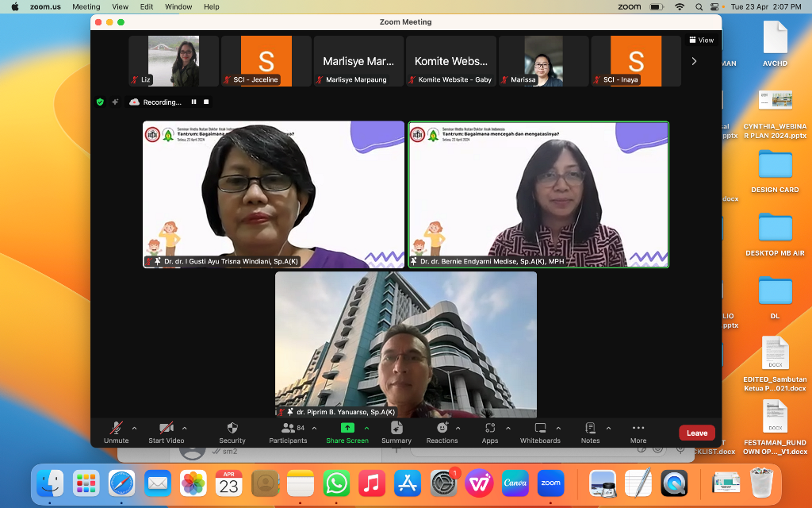This screenshot has width=812, height=508.
Task: Click the zoom status item in menu bar
Action: 629,6
